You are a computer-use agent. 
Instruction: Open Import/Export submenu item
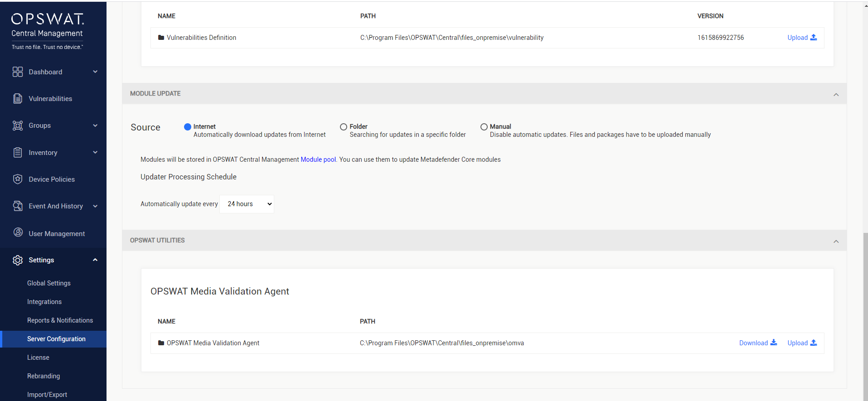(47, 395)
